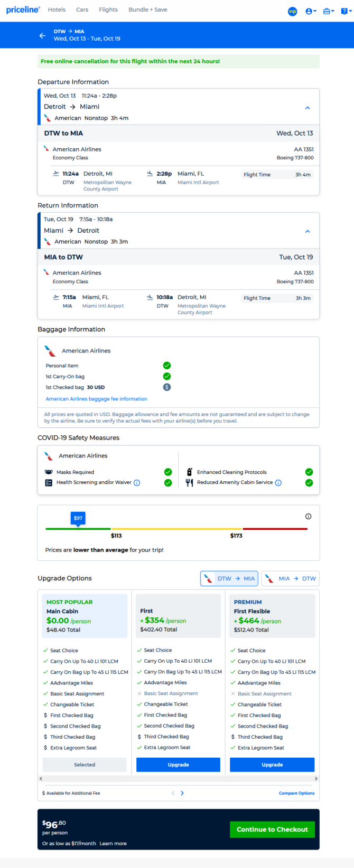Screen dimensions: 354x868
Task: Open the trips briefcase icon menu
Action: [x=328, y=11]
